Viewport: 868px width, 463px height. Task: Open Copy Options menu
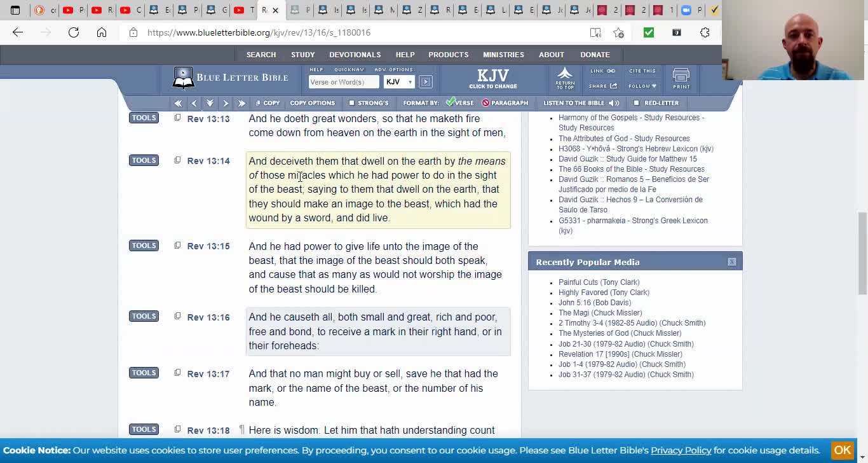point(312,103)
